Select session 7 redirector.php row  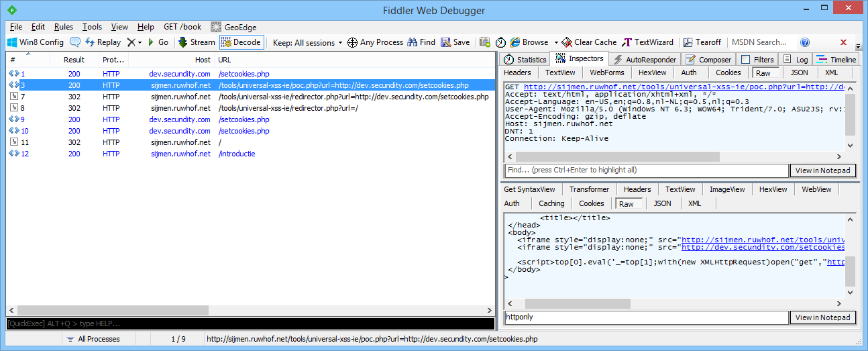pos(250,97)
